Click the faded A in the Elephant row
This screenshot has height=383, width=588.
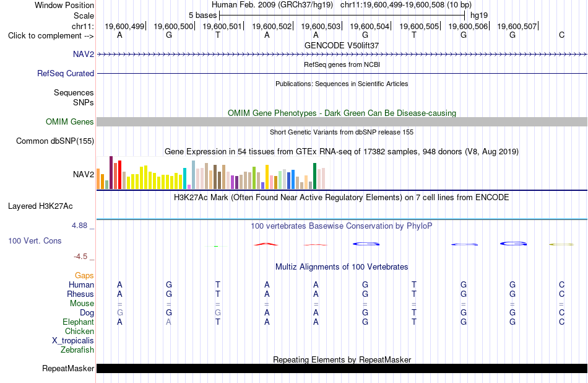coord(169,322)
